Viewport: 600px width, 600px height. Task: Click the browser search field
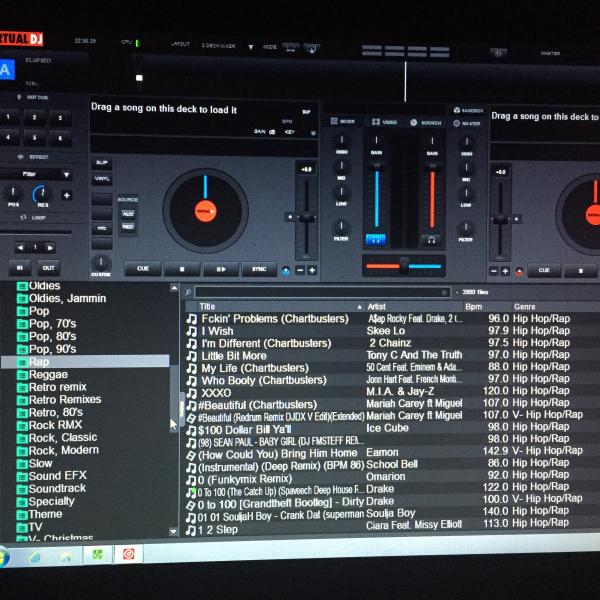pyautogui.click(x=322, y=292)
